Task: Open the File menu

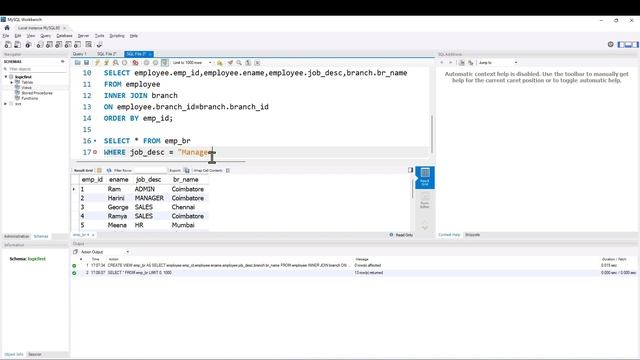Action: click(x=6, y=36)
